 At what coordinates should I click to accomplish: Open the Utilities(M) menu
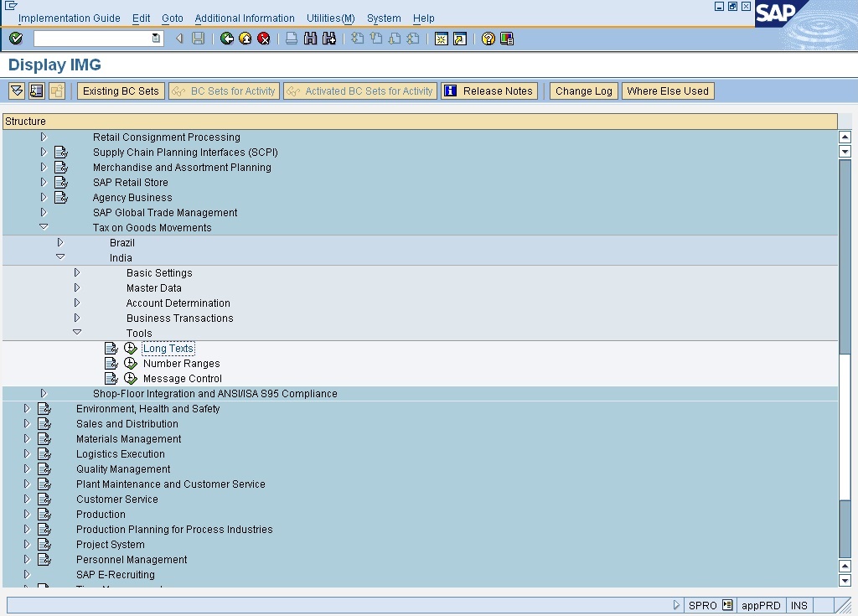pos(330,18)
